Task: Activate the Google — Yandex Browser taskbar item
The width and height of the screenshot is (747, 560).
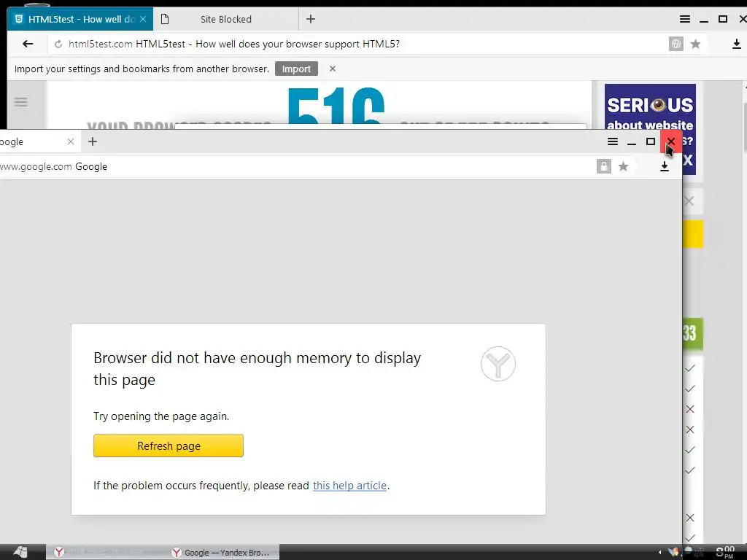Action: coord(222,553)
